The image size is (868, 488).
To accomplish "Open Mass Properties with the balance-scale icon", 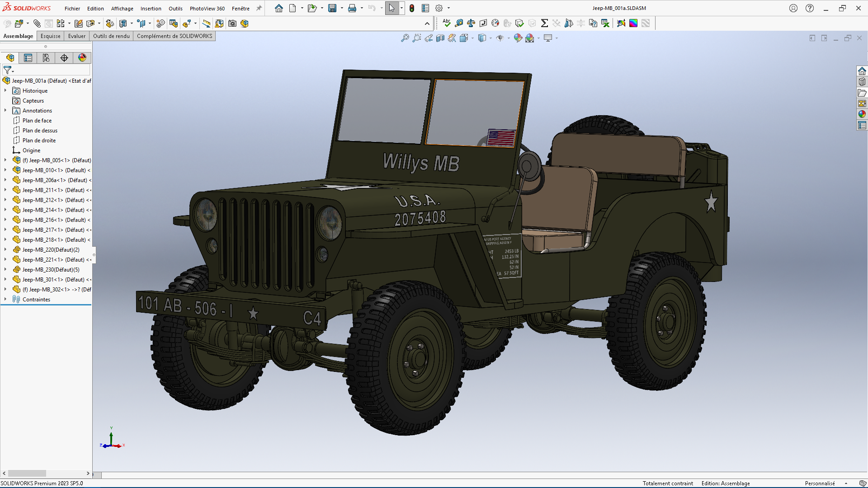I will 471,23.
